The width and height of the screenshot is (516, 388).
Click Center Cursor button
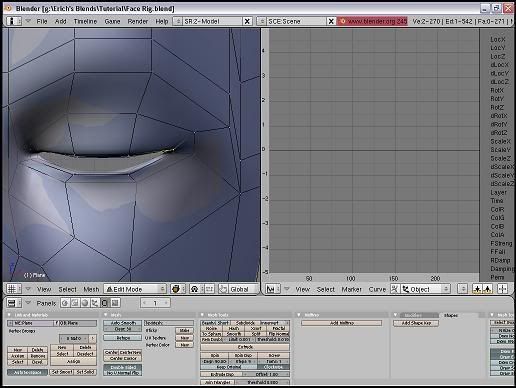[123, 358]
